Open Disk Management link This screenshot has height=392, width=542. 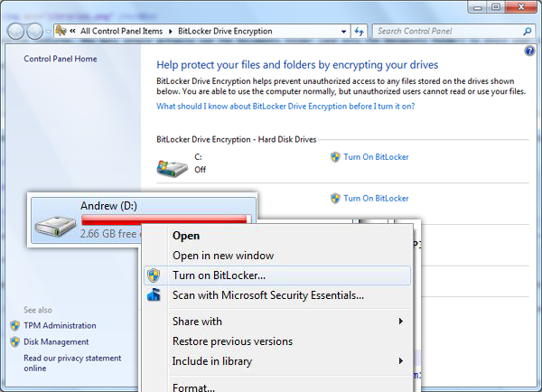(x=56, y=342)
